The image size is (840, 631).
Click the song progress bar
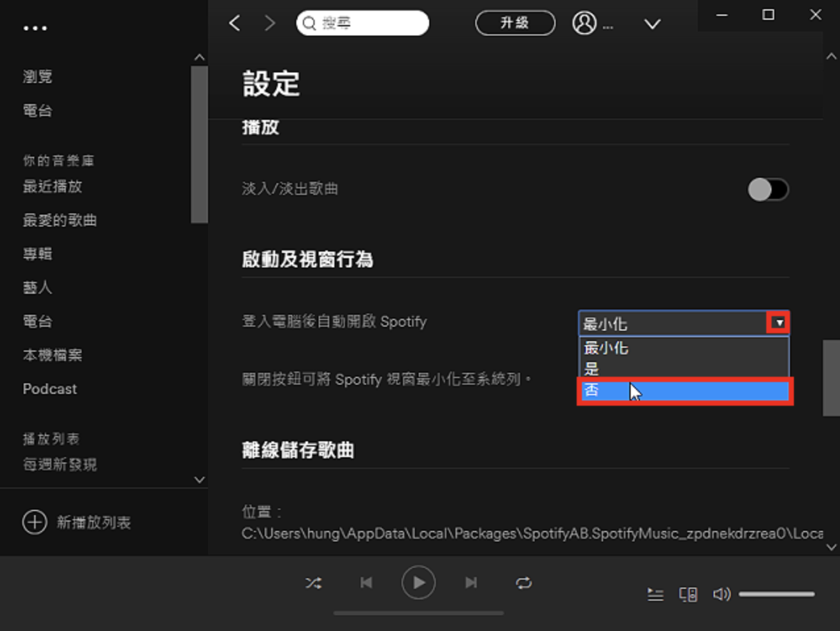click(x=419, y=613)
